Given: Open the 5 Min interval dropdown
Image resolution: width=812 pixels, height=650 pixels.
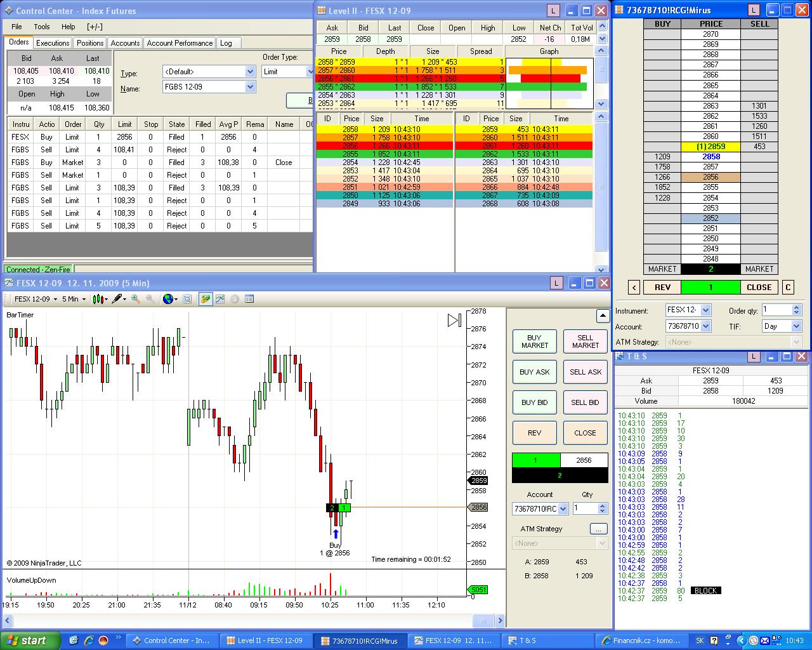Looking at the screenshot, I should coord(74,299).
